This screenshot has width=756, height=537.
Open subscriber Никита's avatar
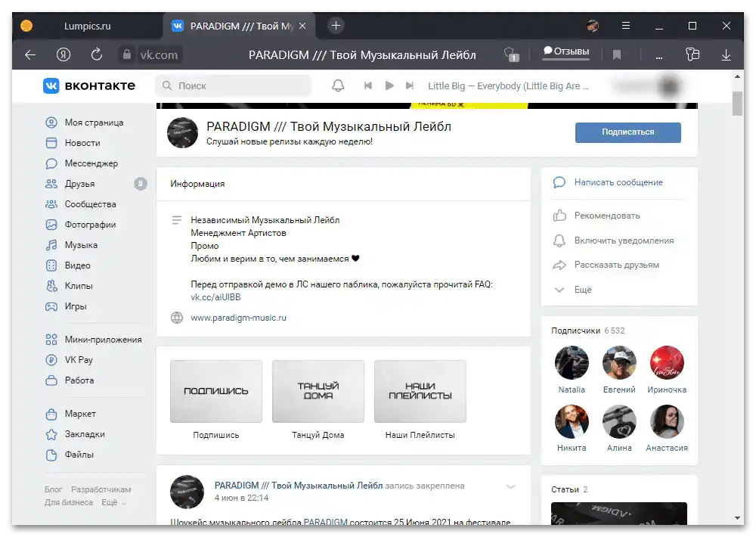coord(572,421)
